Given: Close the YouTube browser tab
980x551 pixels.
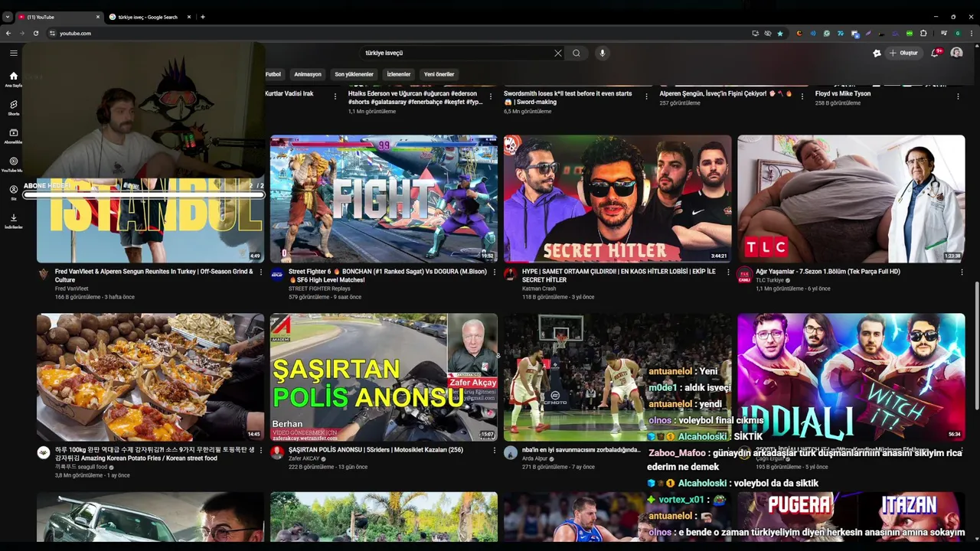Looking at the screenshot, I should [x=98, y=17].
